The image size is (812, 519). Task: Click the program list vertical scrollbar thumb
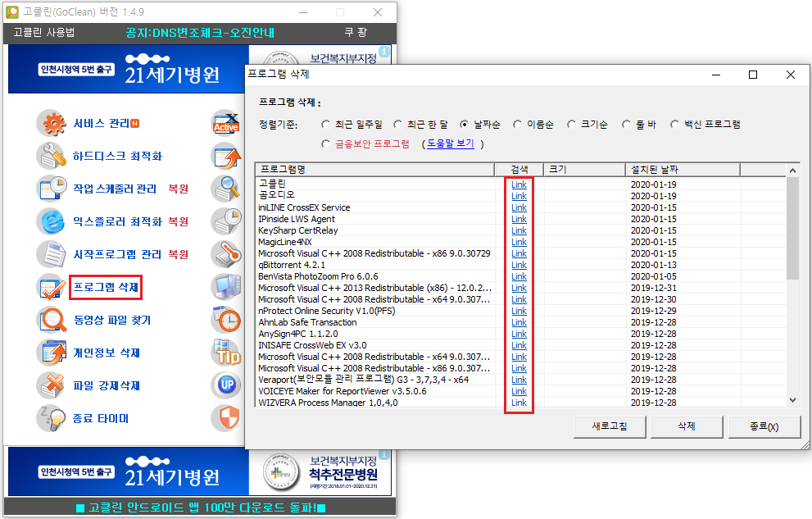point(792,229)
